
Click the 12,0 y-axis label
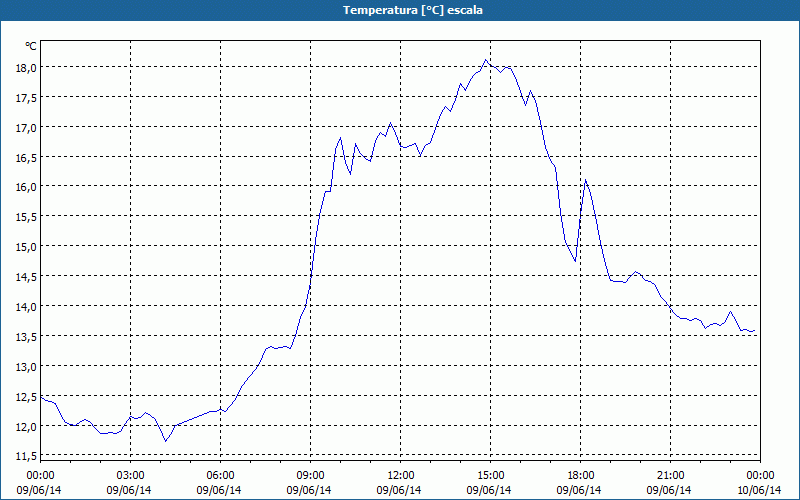pyautogui.click(x=26, y=427)
